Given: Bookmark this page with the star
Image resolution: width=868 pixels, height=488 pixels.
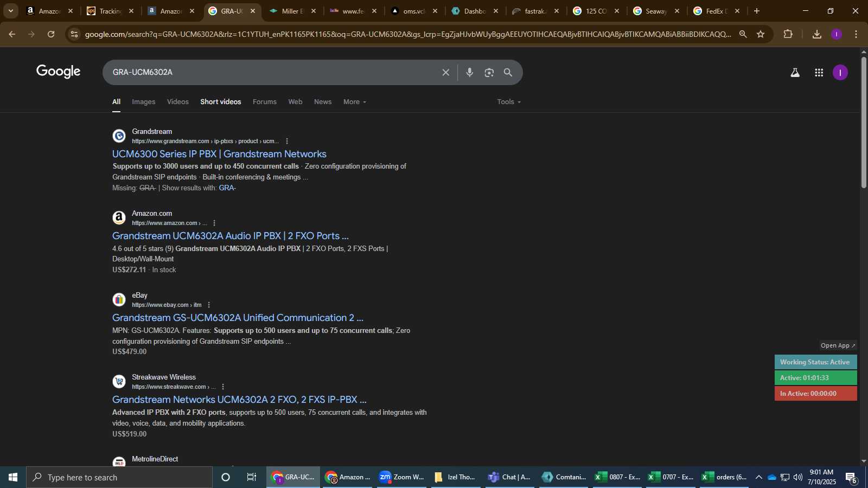Looking at the screenshot, I should [x=761, y=34].
